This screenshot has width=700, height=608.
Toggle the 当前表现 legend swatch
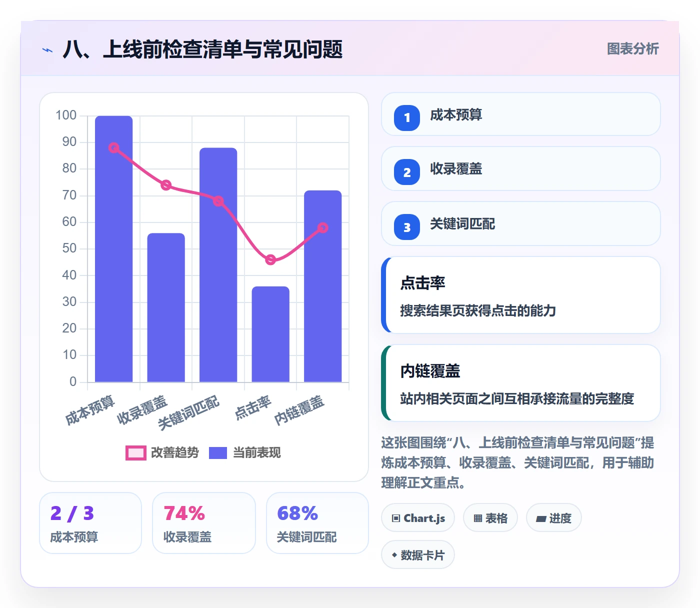click(218, 453)
